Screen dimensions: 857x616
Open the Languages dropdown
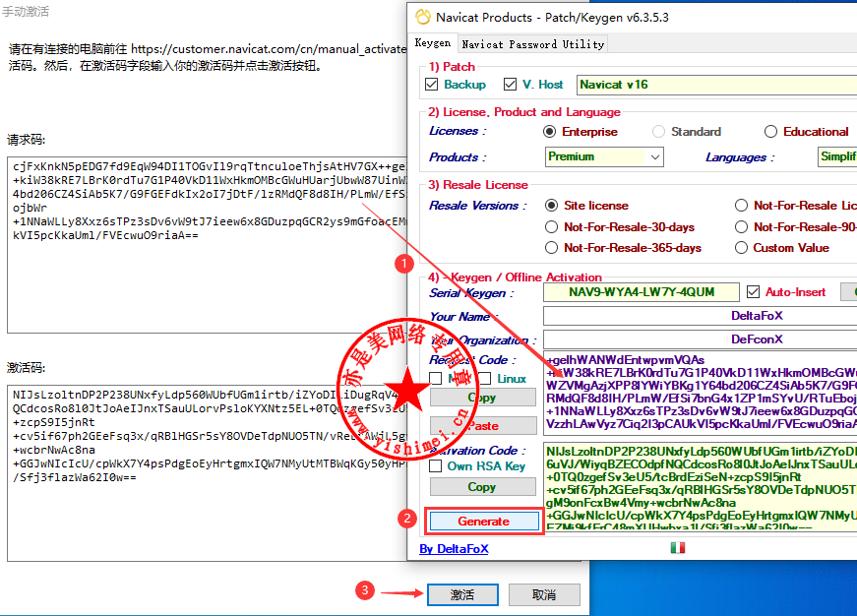click(x=837, y=156)
